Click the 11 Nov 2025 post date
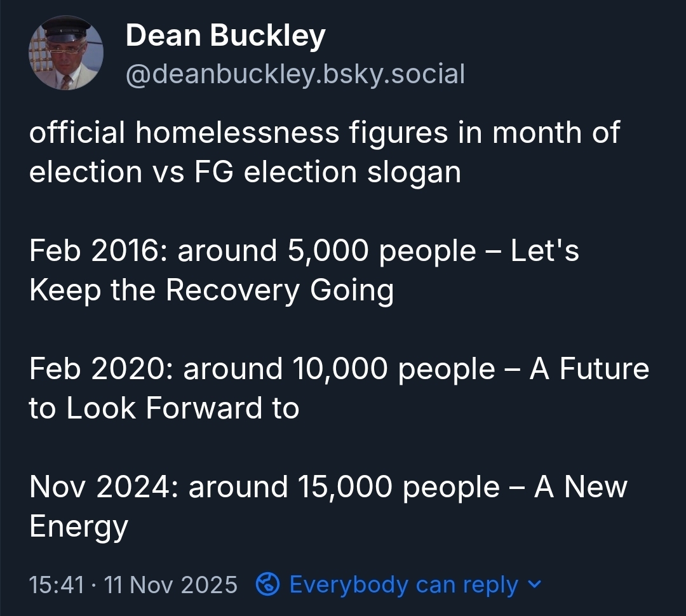The height and width of the screenshot is (616, 686). (x=171, y=584)
